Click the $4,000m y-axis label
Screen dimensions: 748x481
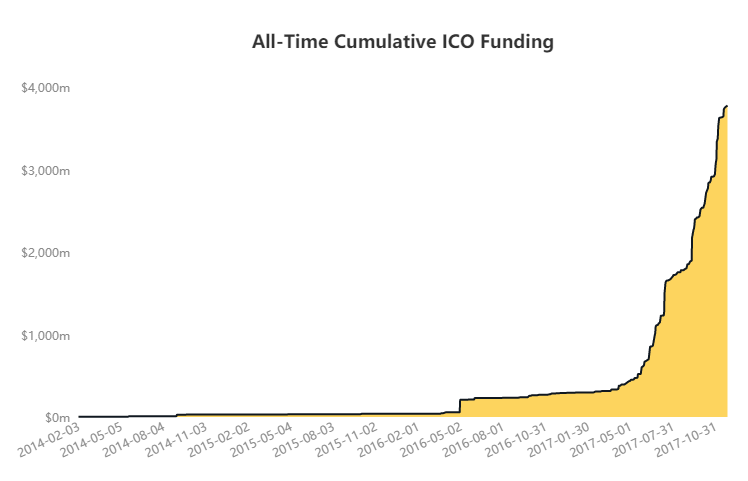tap(45, 88)
